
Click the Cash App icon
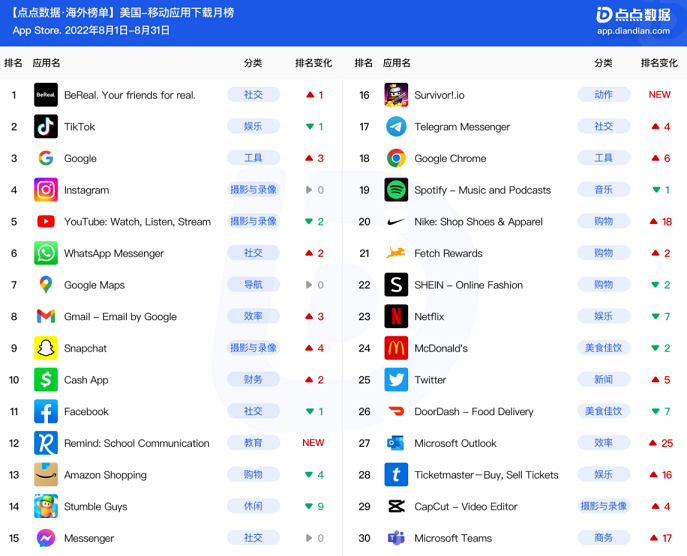pyautogui.click(x=46, y=380)
